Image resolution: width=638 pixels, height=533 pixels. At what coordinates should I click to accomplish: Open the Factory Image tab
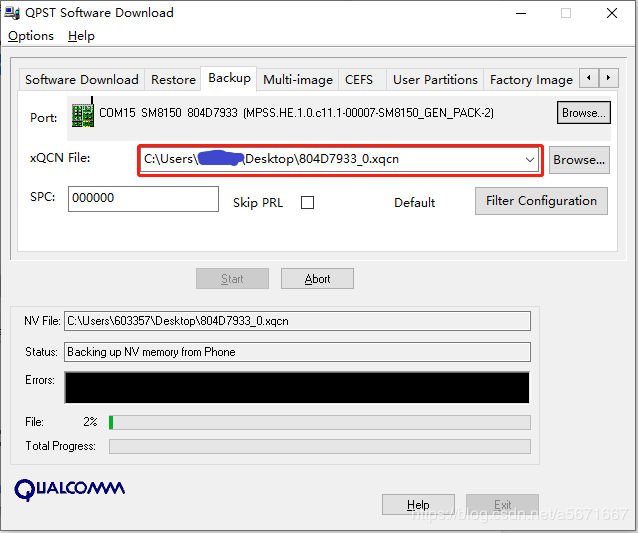(x=531, y=79)
